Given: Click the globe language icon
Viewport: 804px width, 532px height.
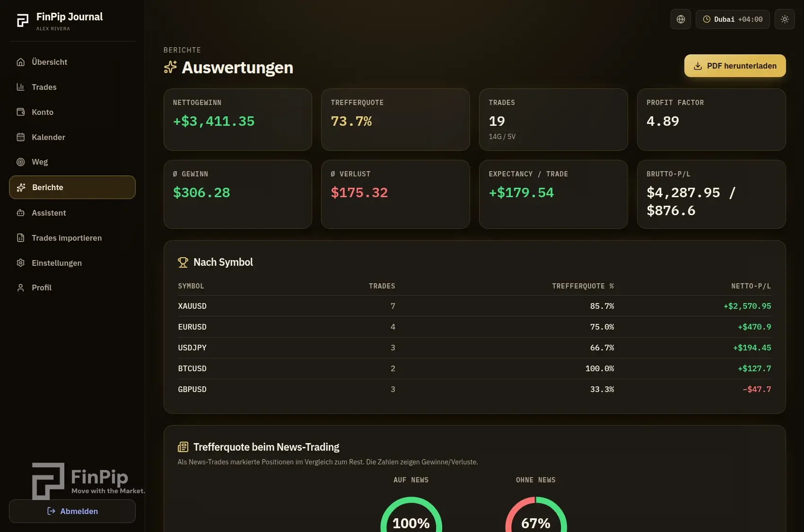Looking at the screenshot, I should [681, 19].
